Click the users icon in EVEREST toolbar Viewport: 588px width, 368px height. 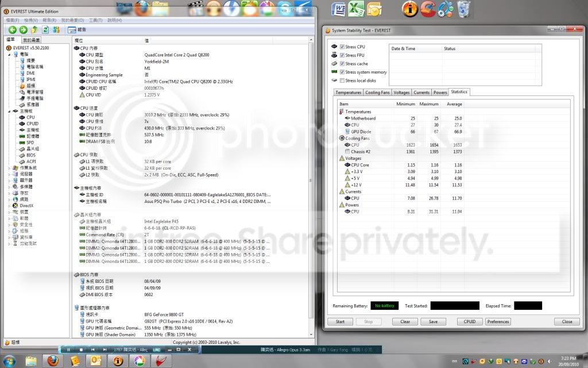pyautogui.click(x=56, y=30)
